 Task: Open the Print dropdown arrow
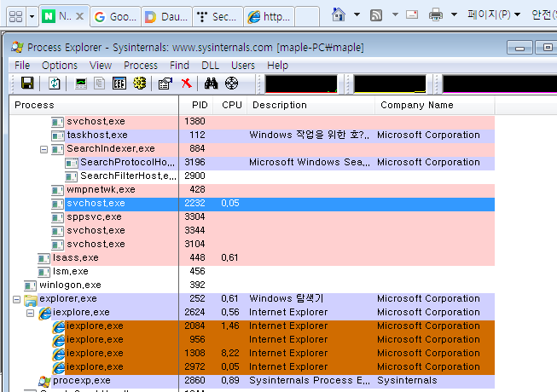(x=454, y=14)
